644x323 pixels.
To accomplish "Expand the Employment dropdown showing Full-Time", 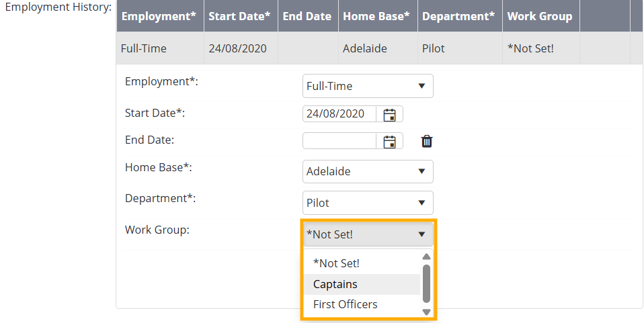I will point(367,86).
